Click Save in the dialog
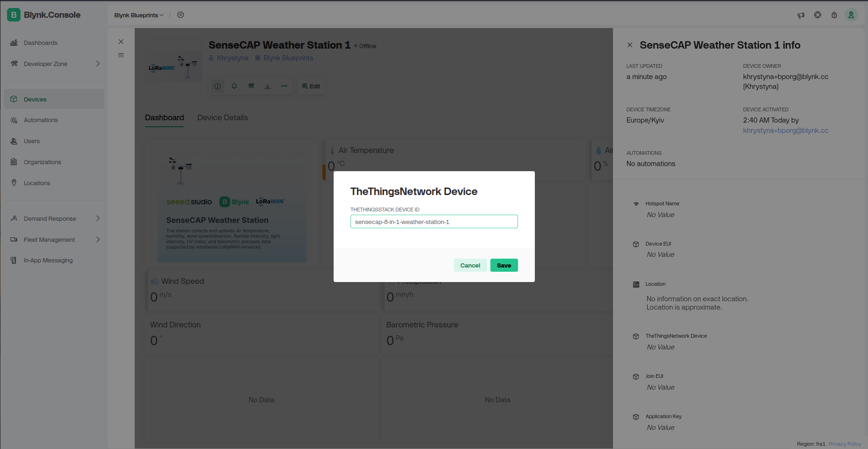 [x=504, y=265]
